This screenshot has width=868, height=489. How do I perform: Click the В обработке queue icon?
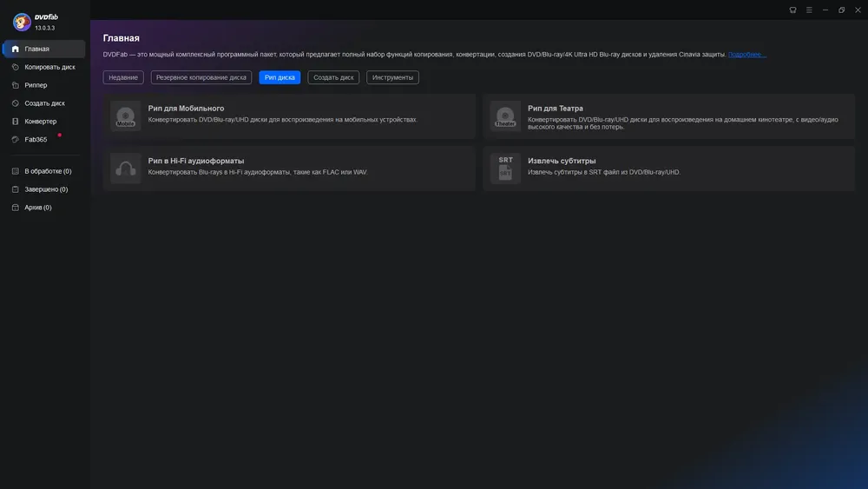click(x=16, y=171)
